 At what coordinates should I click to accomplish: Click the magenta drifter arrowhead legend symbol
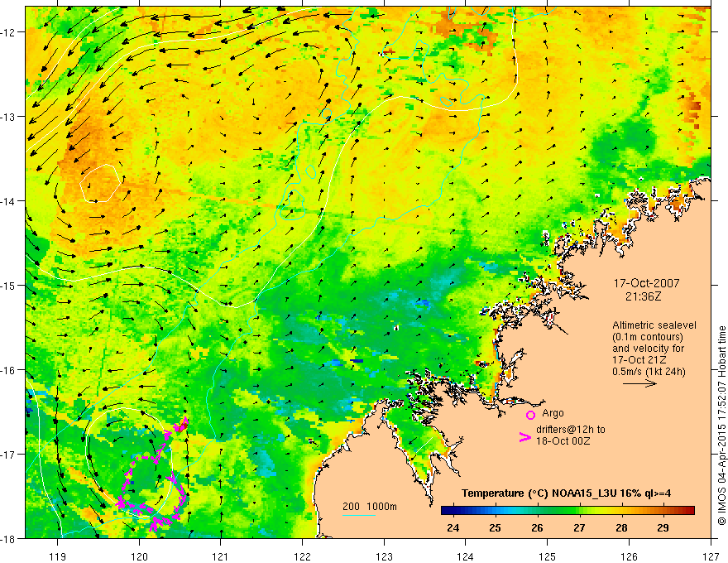coord(524,437)
